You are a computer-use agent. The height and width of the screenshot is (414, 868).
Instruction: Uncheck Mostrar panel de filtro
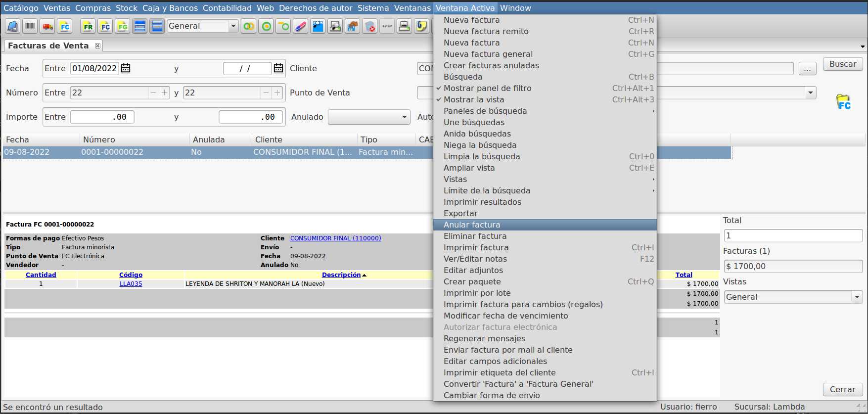point(545,88)
